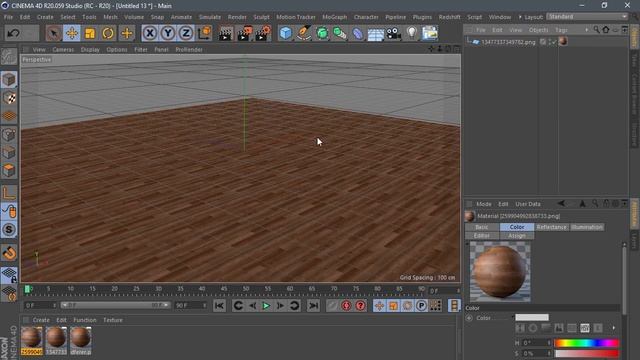
Task: Click the Color swatch field
Action: [x=532, y=318]
